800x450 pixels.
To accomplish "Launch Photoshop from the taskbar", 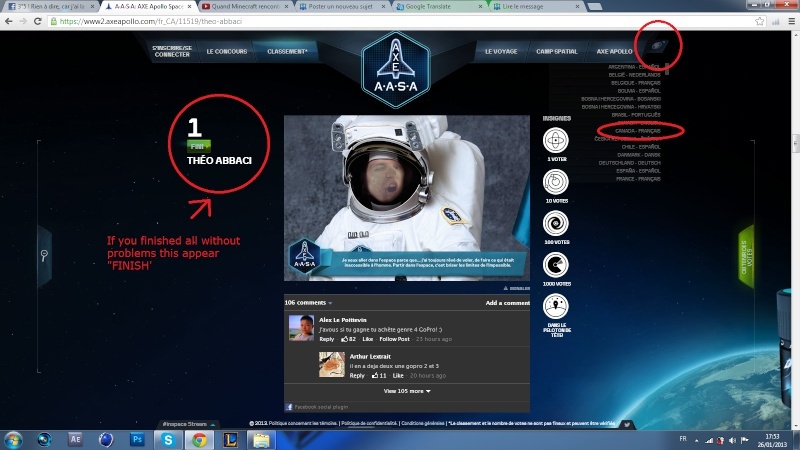I will [x=137, y=439].
